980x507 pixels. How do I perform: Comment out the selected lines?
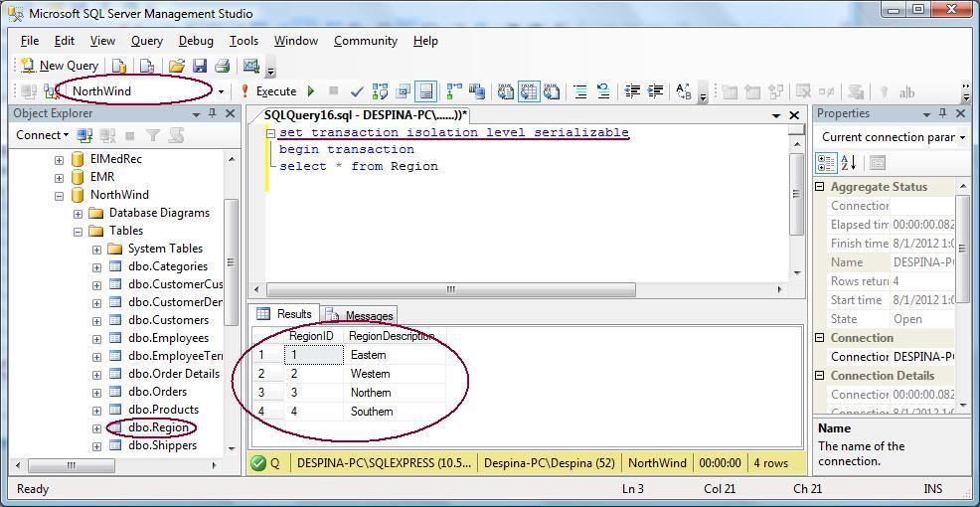click(x=580, y=91)
